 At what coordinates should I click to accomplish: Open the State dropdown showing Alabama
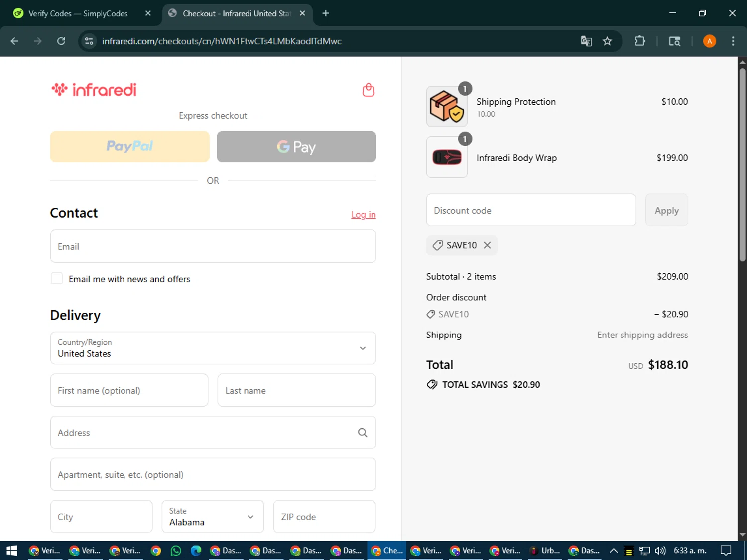(213, 517)
